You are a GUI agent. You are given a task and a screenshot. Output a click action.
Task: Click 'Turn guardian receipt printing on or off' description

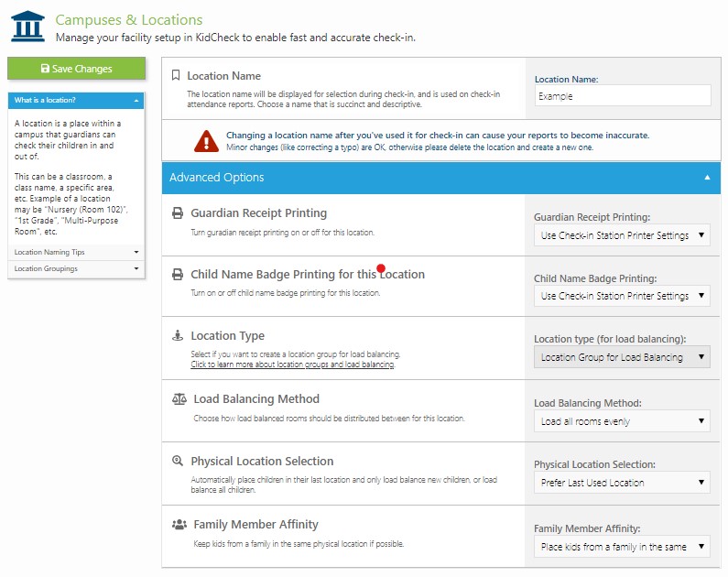tap(282, 232)
